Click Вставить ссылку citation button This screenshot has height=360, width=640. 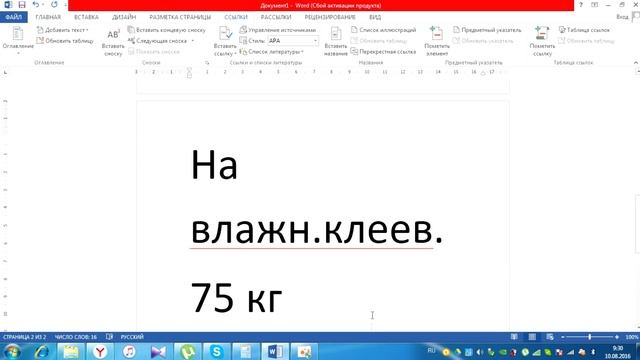(225, 42)
